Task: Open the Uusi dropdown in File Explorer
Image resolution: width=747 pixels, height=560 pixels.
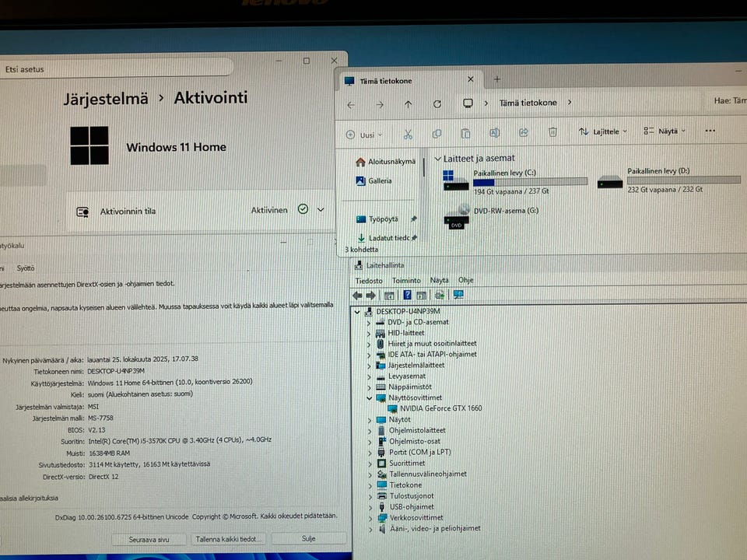Action: click(364, 135)
